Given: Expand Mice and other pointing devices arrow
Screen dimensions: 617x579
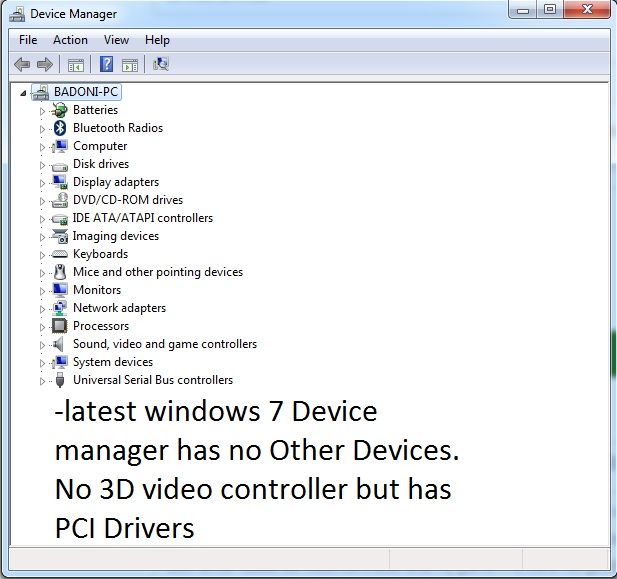Looking at the screenshot, I should (x=42, y=273).
